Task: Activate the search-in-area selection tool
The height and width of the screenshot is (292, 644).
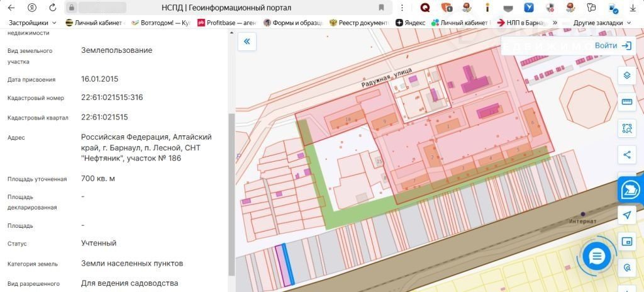Action: 626,128
